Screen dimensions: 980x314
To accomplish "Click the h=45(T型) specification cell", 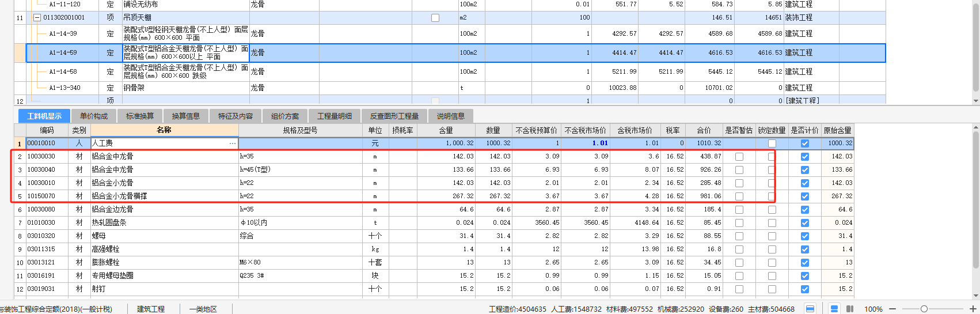I will [300, 170].
